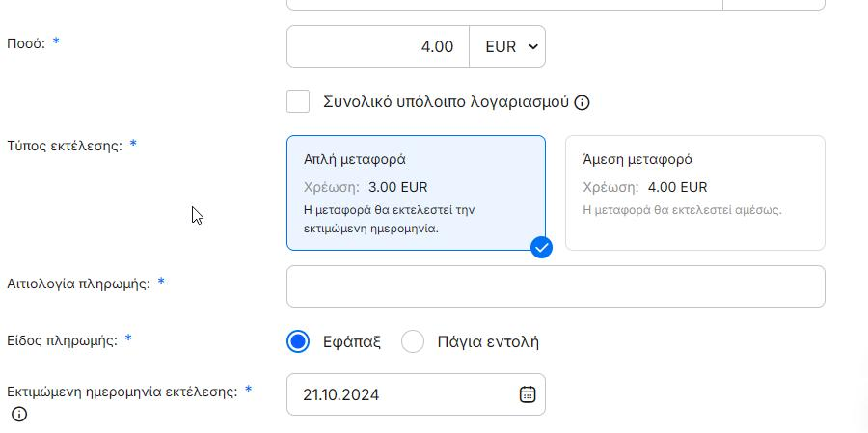This screenshot has height=433, width=868.
Task: Click the Τύπος εκτέλεσης label
Action: click(65, 146)
